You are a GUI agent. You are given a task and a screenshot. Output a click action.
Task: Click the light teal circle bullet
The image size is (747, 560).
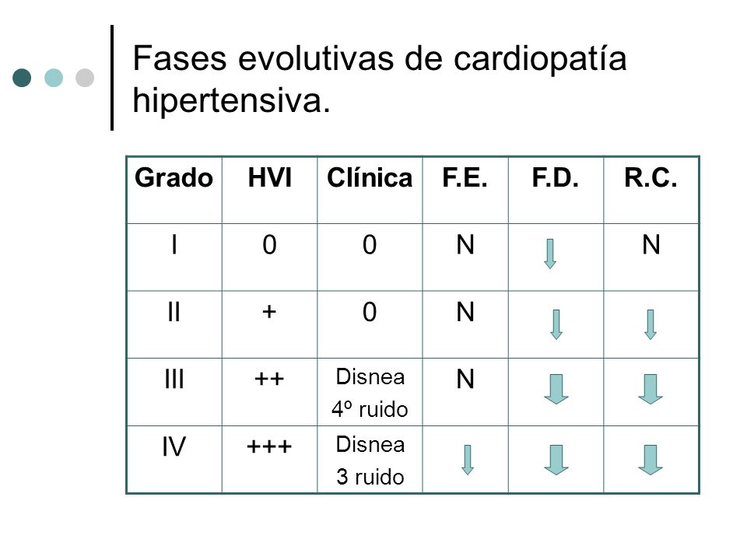point(54,78)
